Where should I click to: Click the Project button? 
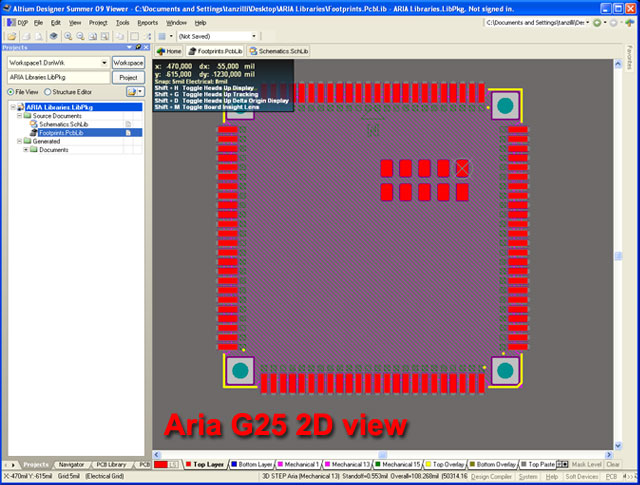(128, 77)
